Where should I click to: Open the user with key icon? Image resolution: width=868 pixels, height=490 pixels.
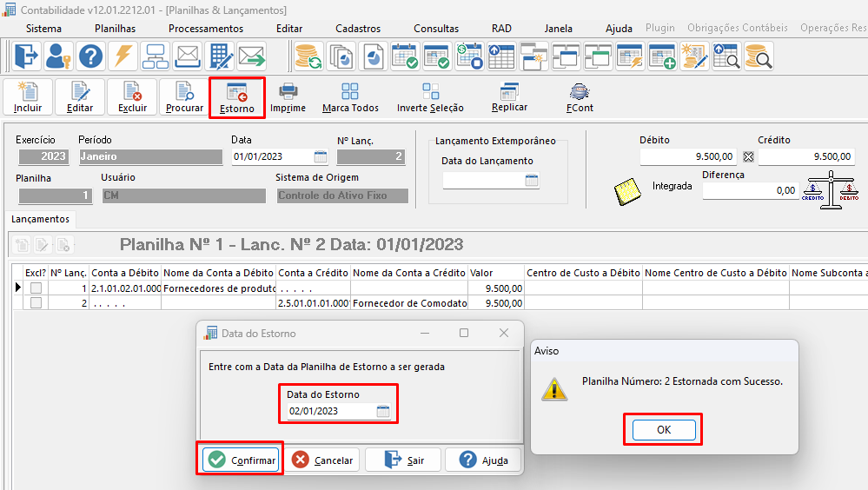point(58,56)
